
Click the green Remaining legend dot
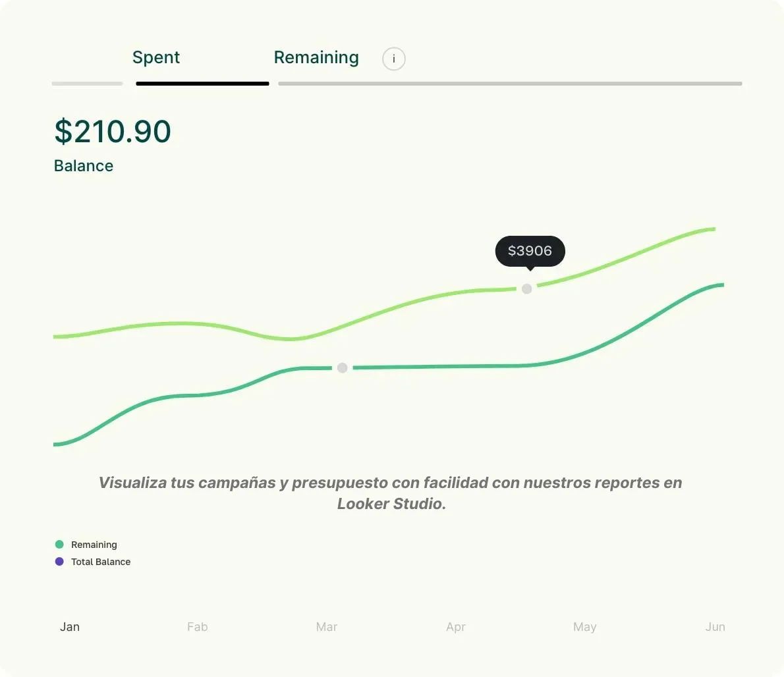coord(59,545)
